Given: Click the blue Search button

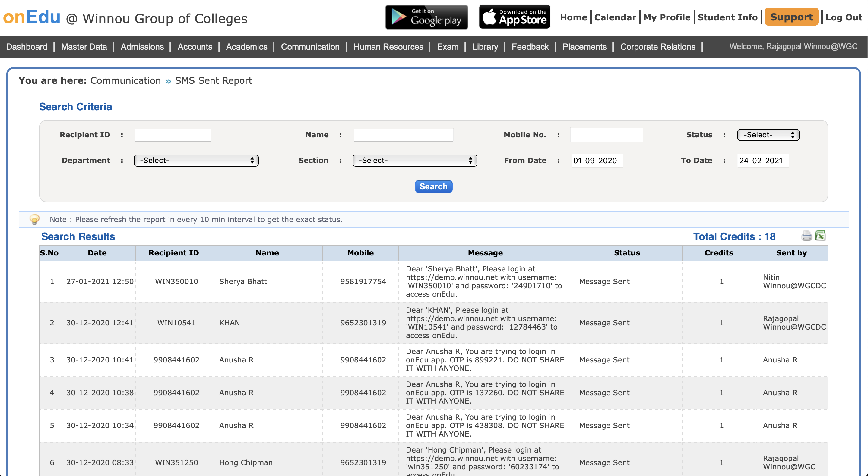Looking at the screenshot, I should click(x=433, y=186).
